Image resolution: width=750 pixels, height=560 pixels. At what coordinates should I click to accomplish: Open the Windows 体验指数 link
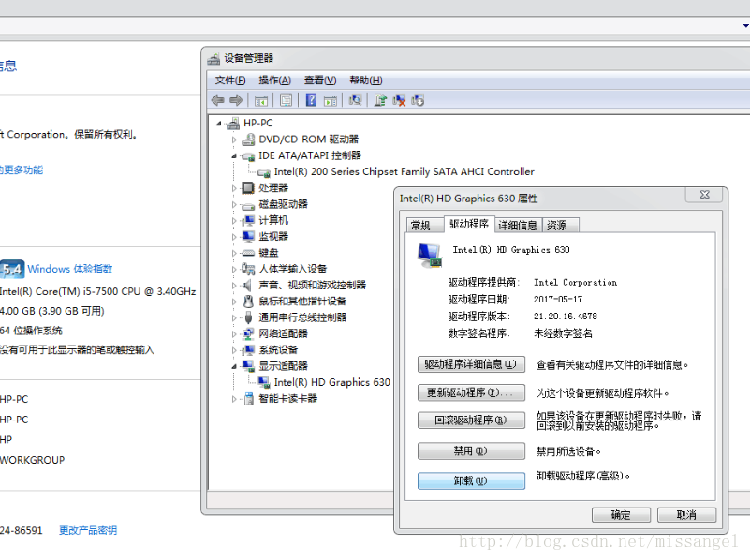coord(70,269)
